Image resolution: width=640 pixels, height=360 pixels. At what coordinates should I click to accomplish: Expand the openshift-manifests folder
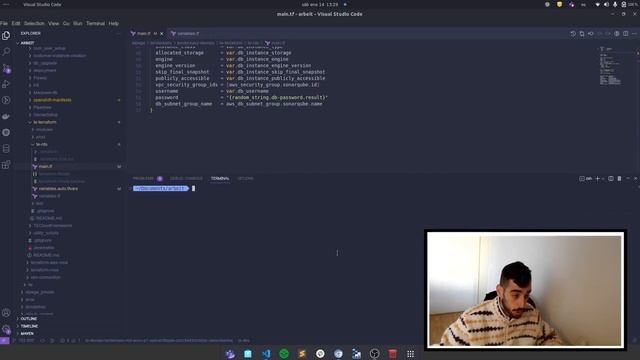click(x=52, y=100)
